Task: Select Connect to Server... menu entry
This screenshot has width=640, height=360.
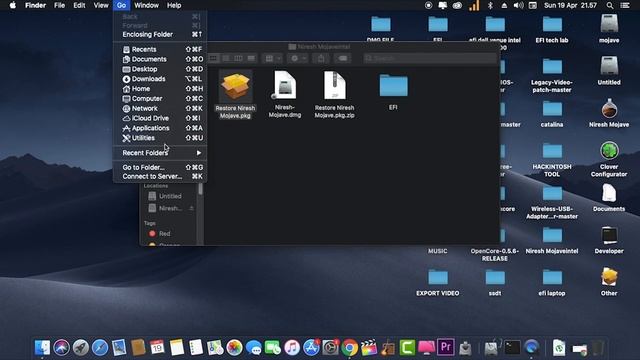Action: click(160, 176)
